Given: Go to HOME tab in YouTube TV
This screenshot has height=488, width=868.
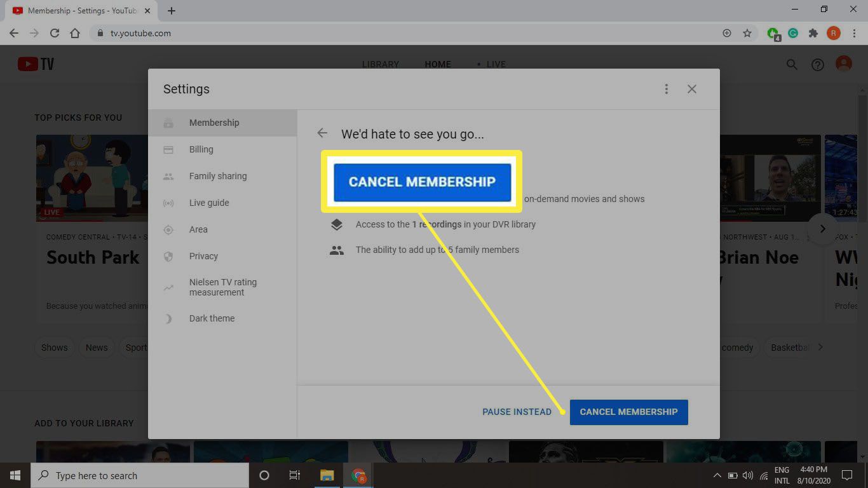Looking at the screenshot, I should pos(438,64).
